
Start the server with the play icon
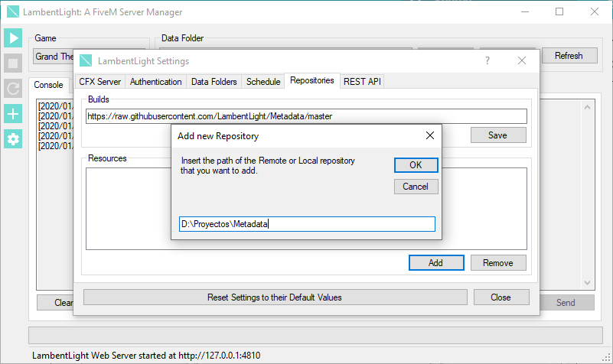click(x=13, y=38)
